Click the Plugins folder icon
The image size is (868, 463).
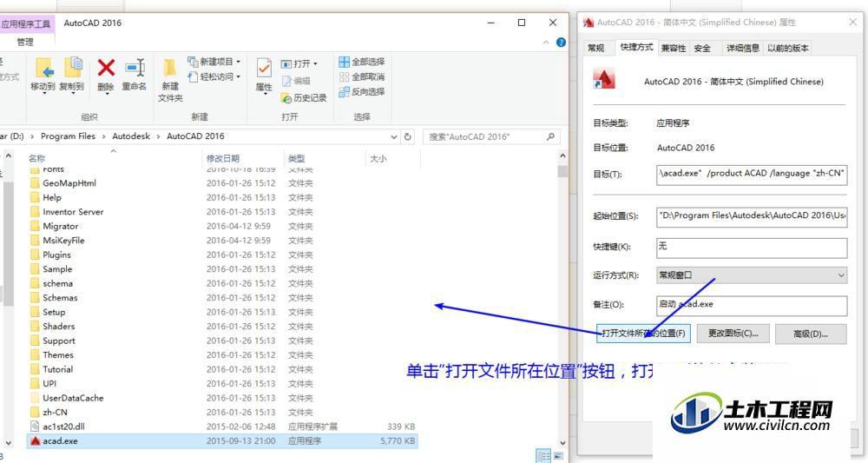[36, 255]
